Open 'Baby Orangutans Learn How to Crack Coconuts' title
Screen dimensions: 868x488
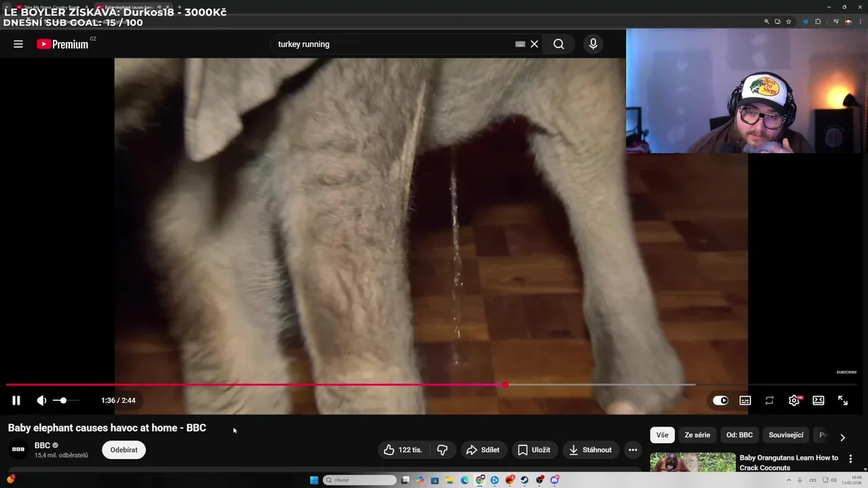[x=789, y=462]
